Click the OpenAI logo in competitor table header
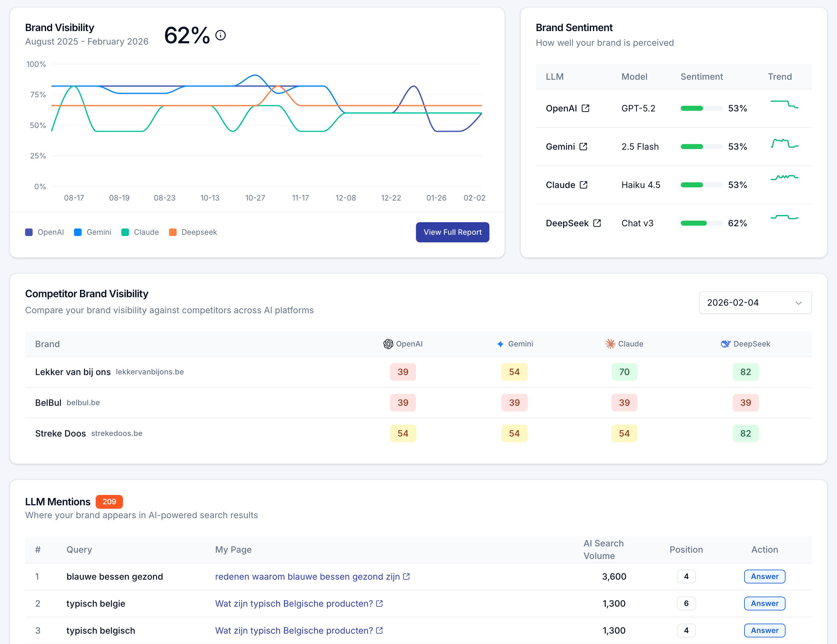 pyautogui.click(x=388, y=344)
